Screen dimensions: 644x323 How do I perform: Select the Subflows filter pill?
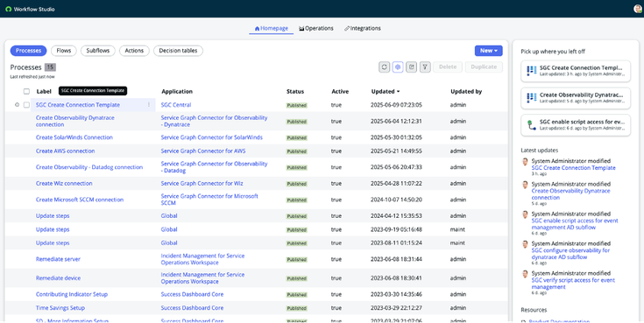point(98,51)
